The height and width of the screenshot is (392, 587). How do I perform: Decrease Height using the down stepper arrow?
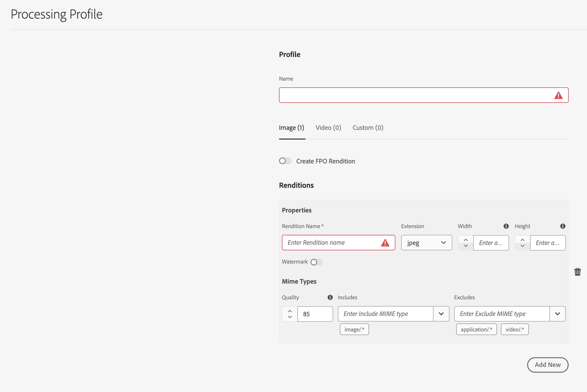pos(522,246)
